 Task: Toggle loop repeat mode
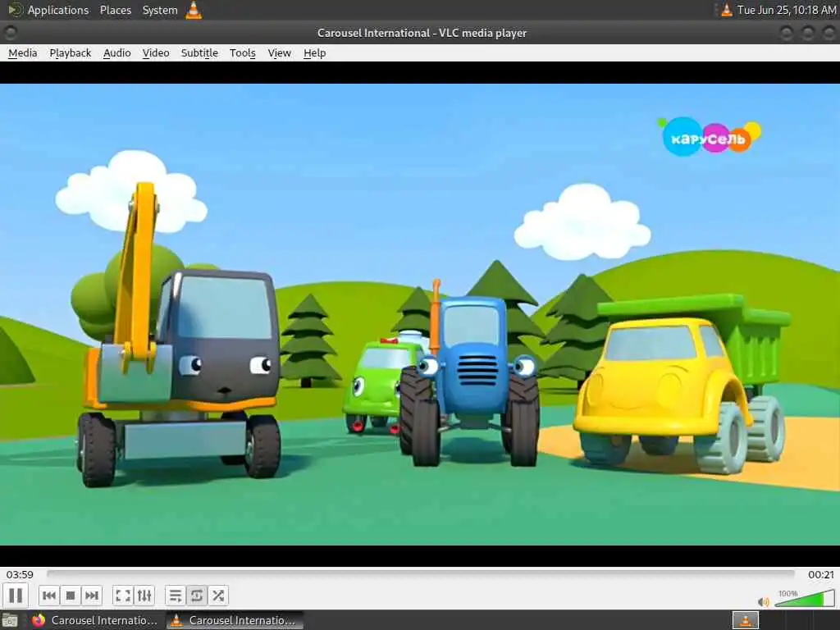point(197,596)
